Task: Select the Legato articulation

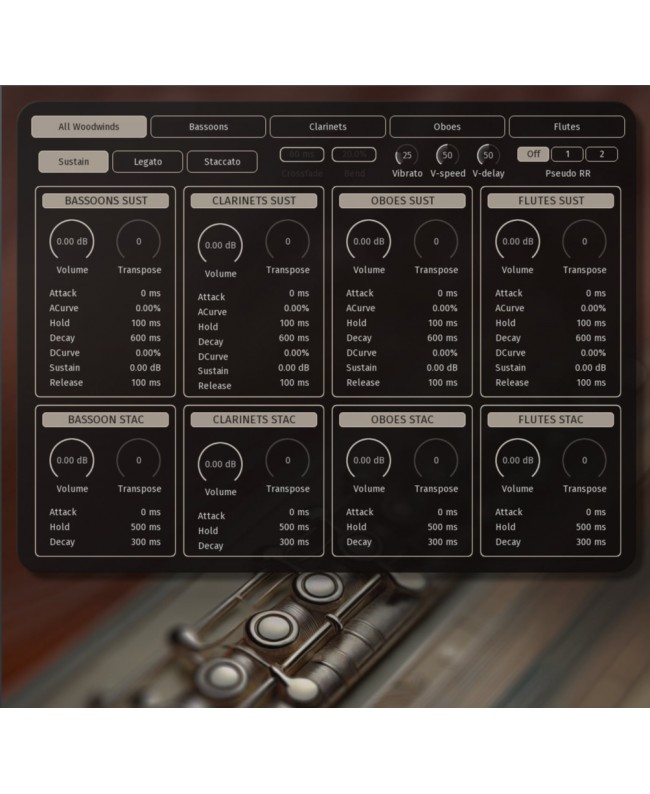Action: [x=147, y=162]
